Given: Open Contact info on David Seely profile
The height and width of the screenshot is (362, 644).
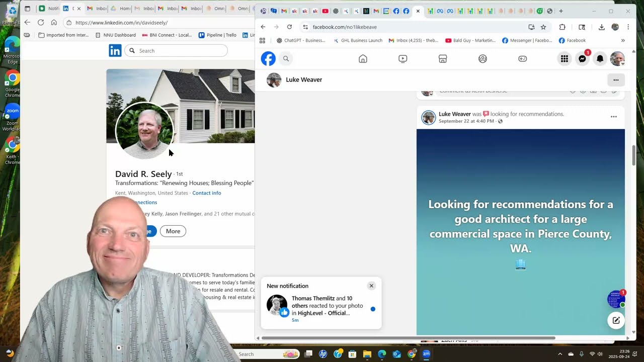Looking at the screenshot, I should pyautogui.click(x=207, y=193).
